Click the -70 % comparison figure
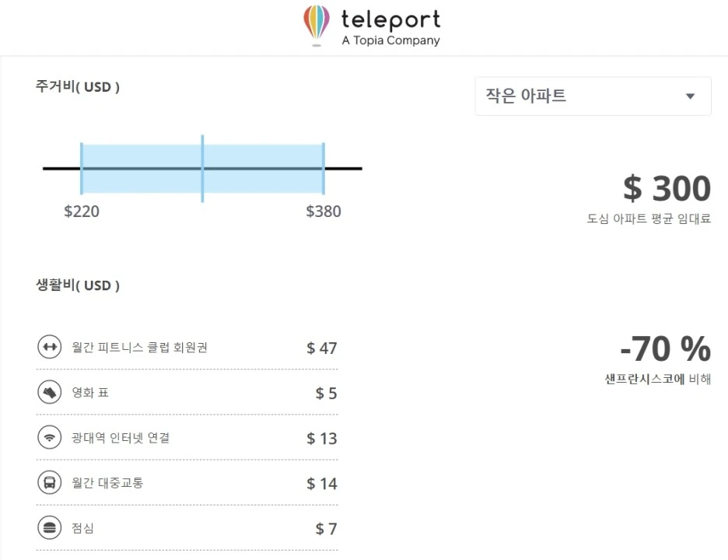This screenshot has height=560, width=728. [665, 349]
